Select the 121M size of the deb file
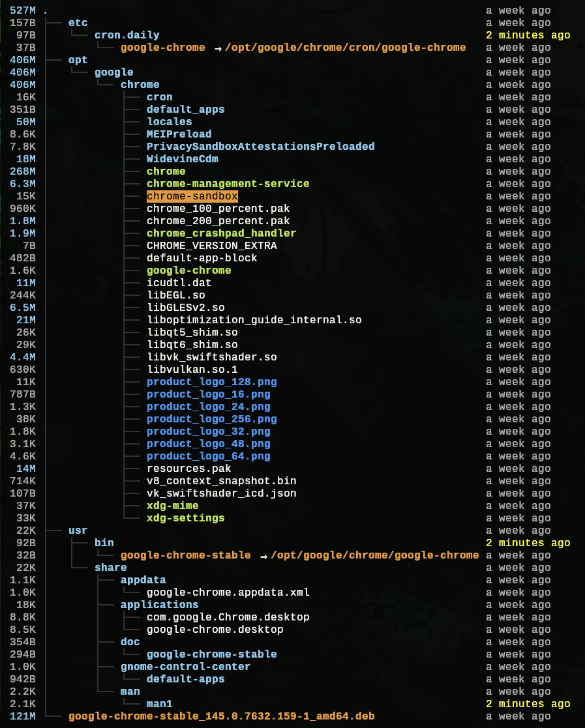Screen dimensions: 585x728 coord(22,716)
